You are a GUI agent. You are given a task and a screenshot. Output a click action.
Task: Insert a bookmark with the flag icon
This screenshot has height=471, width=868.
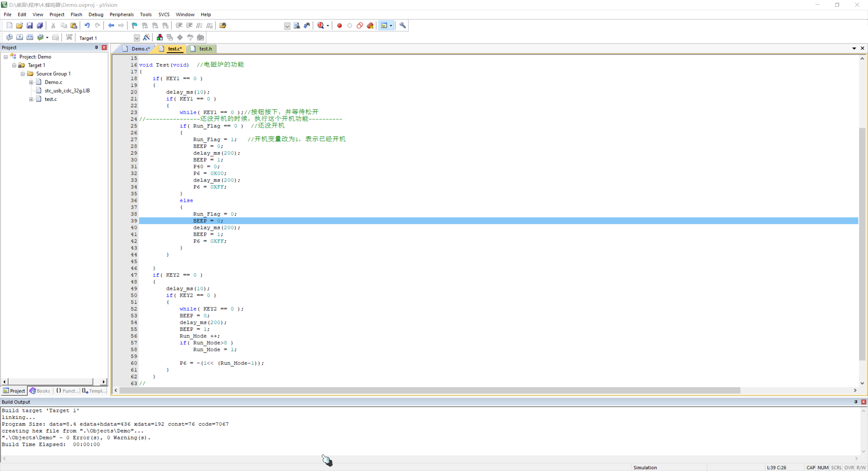point(135,25)
